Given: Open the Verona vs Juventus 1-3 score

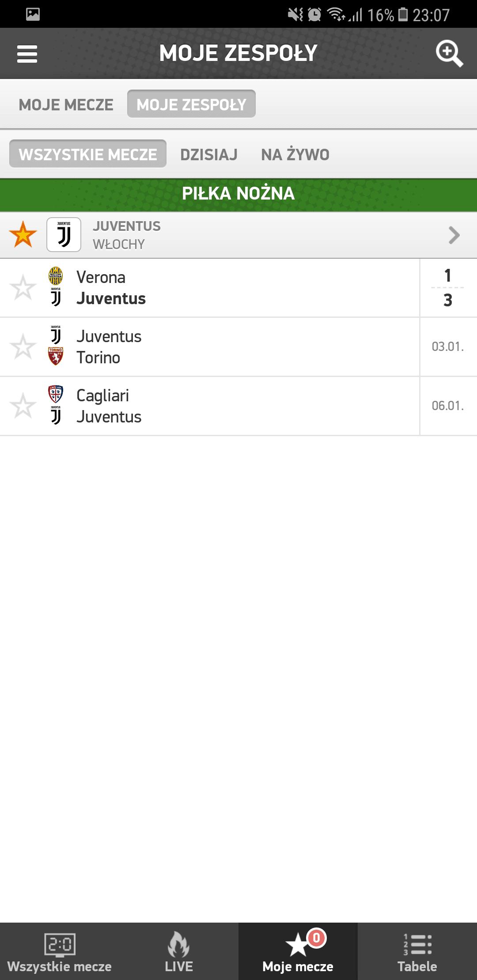Looking at the screenshot, I should (448, 288).
